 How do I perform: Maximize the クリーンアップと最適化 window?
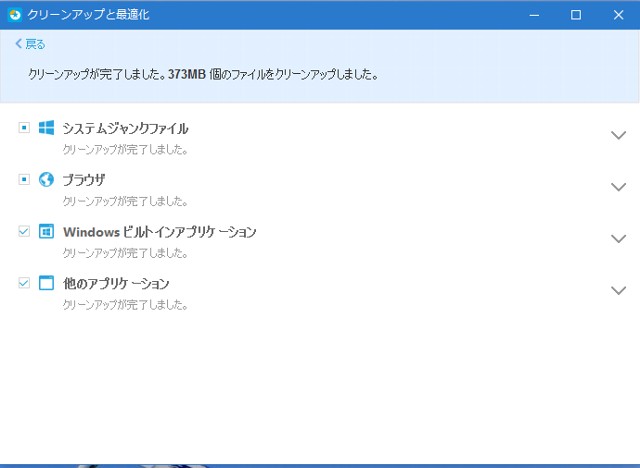click(576, 15)
